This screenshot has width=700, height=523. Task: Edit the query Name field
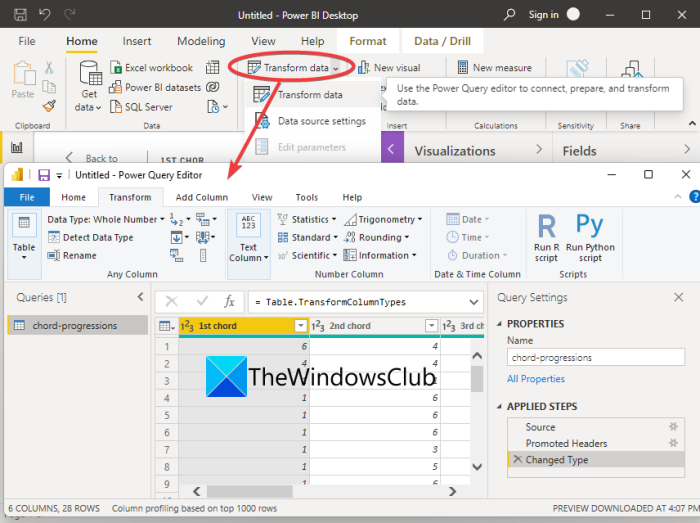click(x=596, y=357)
